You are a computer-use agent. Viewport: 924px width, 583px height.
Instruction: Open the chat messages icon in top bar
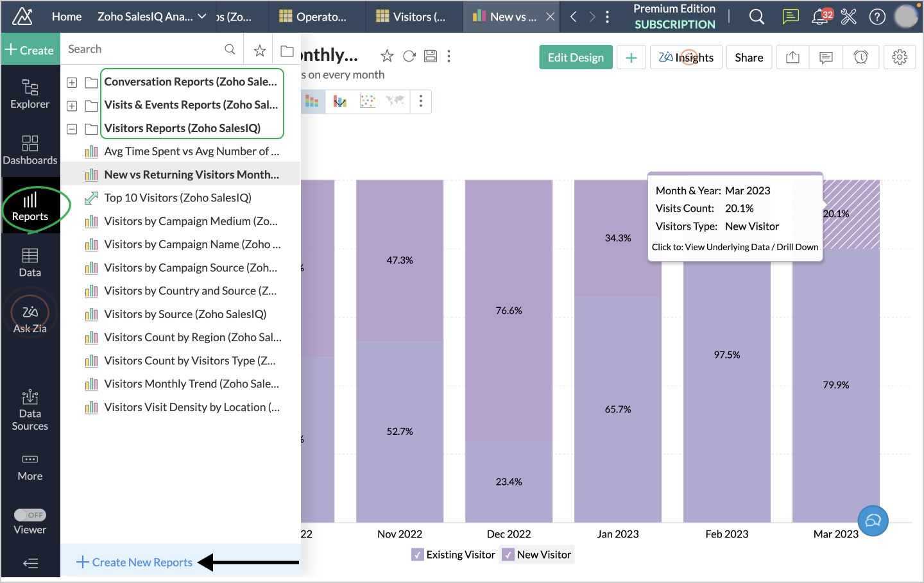tap(791, 17)
